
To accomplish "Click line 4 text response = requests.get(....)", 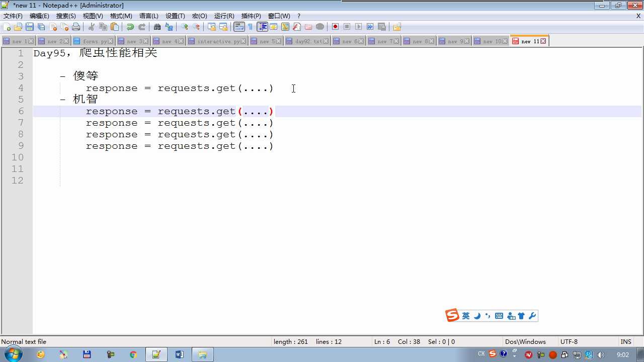I will coord(180,88).
